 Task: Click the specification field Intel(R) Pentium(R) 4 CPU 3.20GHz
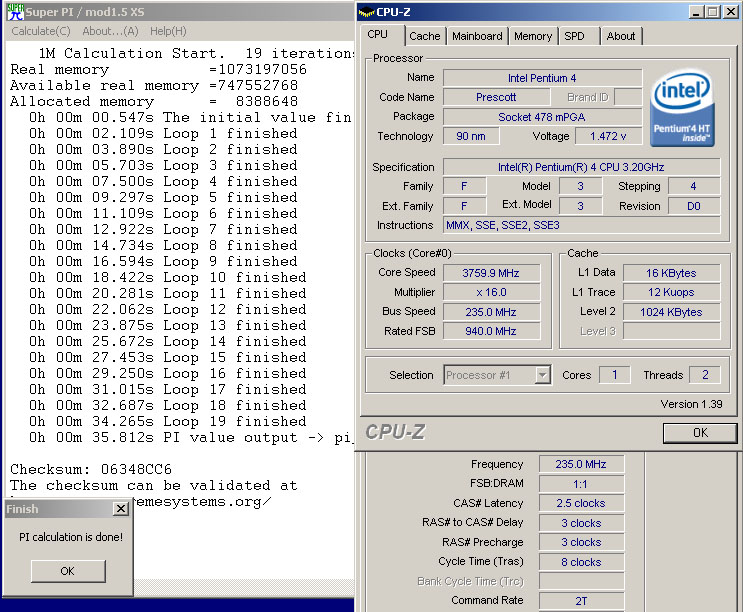[x=581, y=167]
